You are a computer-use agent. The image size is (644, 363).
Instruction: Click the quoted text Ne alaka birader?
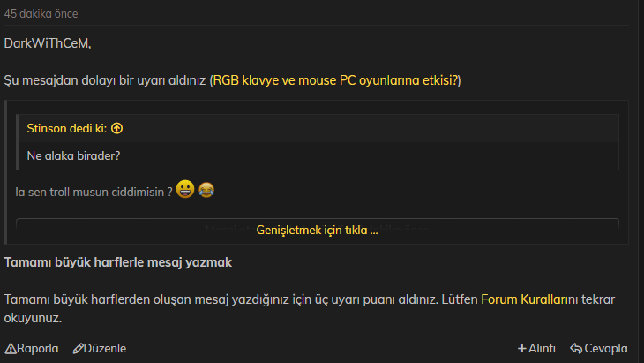click(73, 155)
